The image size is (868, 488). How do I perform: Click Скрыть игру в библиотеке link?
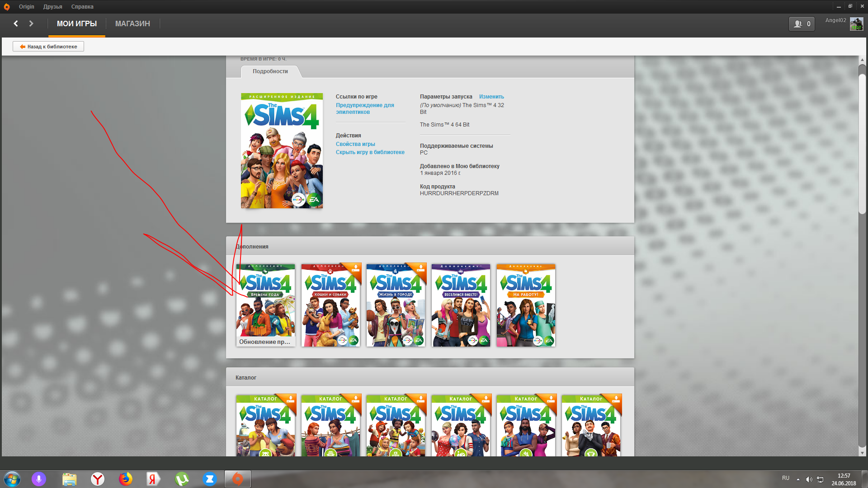pyautogui.click(x=370, y=152)
